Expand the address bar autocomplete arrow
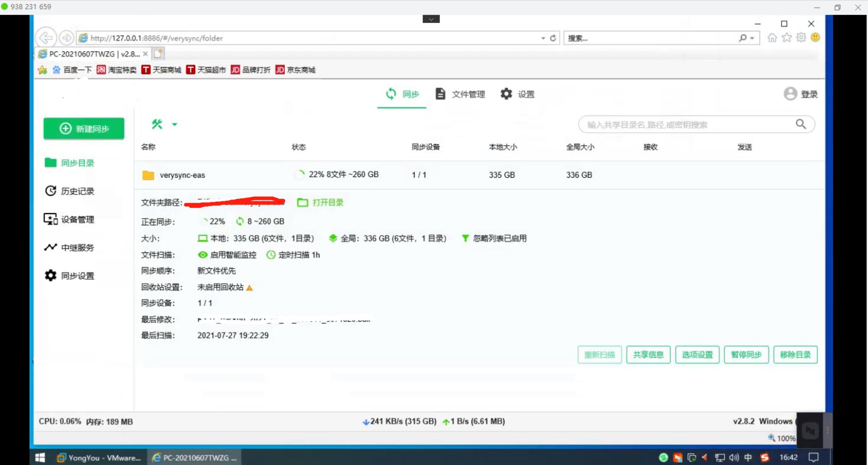The width and height of the screenshot is (868, 465). [x=542, y=38]
